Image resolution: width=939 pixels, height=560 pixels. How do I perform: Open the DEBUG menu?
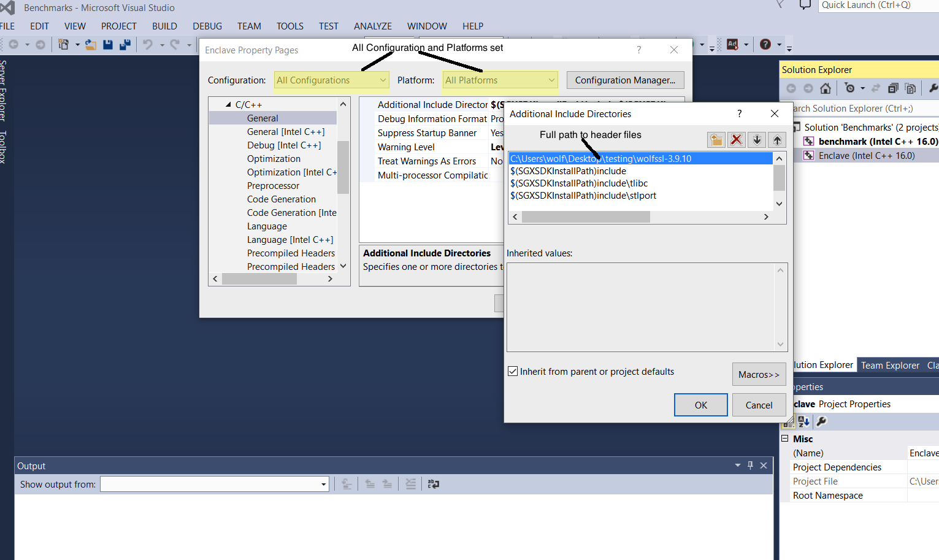click(207, 26)
